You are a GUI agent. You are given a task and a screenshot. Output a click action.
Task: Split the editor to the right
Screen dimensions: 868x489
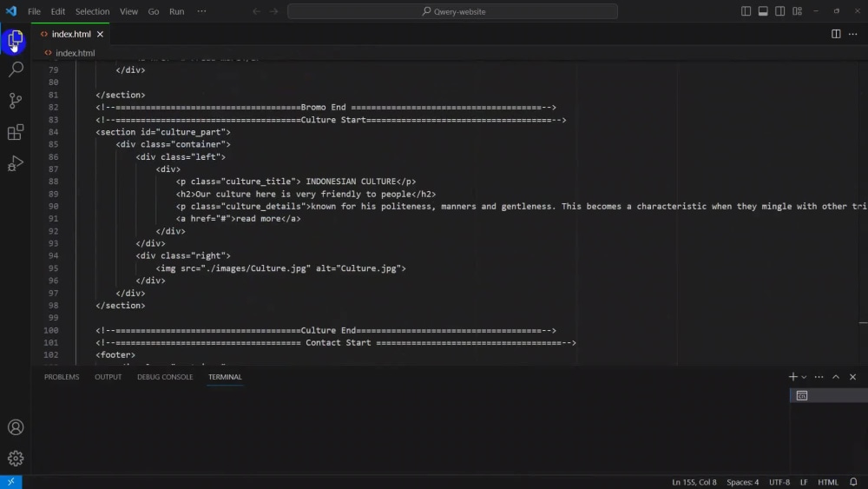(836, 34)
